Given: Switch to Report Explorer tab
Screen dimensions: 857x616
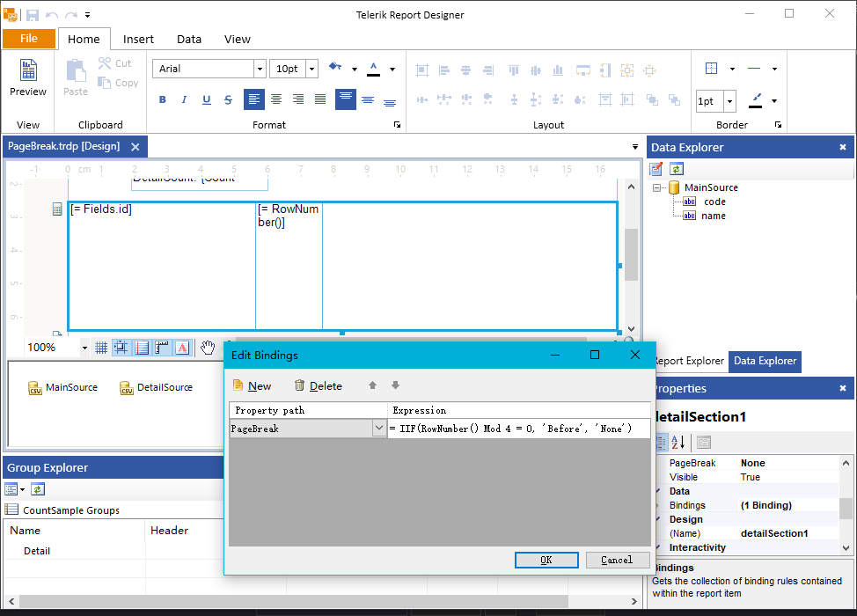Looking at the screenshot, I should tap(689, 361).
